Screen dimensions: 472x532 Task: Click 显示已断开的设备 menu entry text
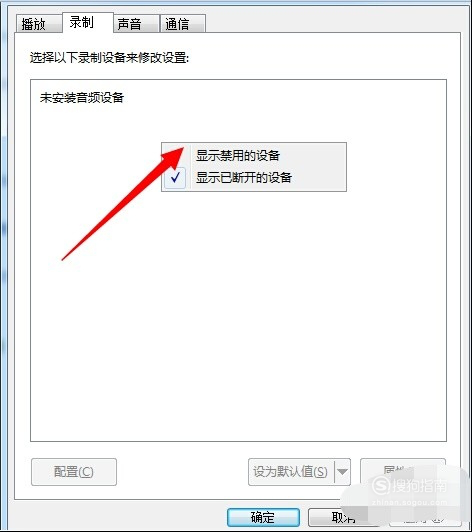[244, 177]
